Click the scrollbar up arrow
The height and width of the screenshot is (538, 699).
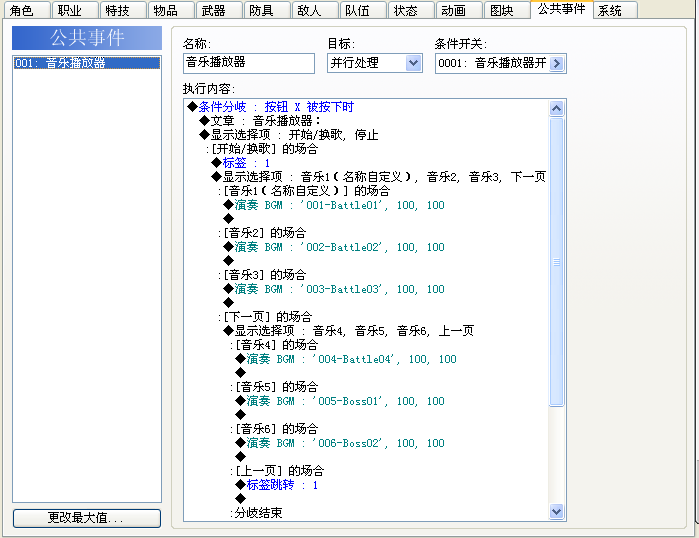556,108
